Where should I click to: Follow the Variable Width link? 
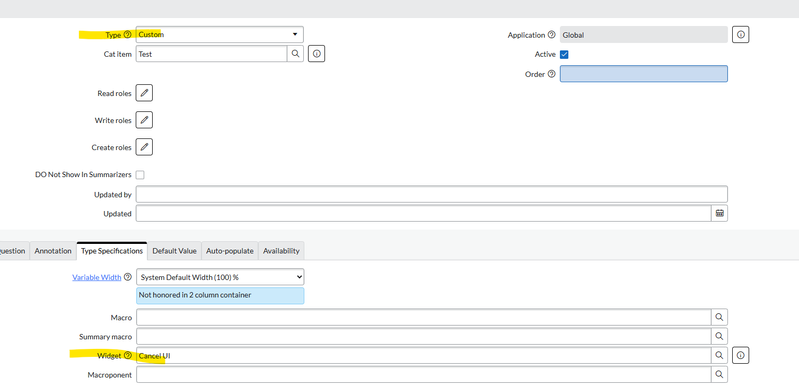(x=97, y=278)
